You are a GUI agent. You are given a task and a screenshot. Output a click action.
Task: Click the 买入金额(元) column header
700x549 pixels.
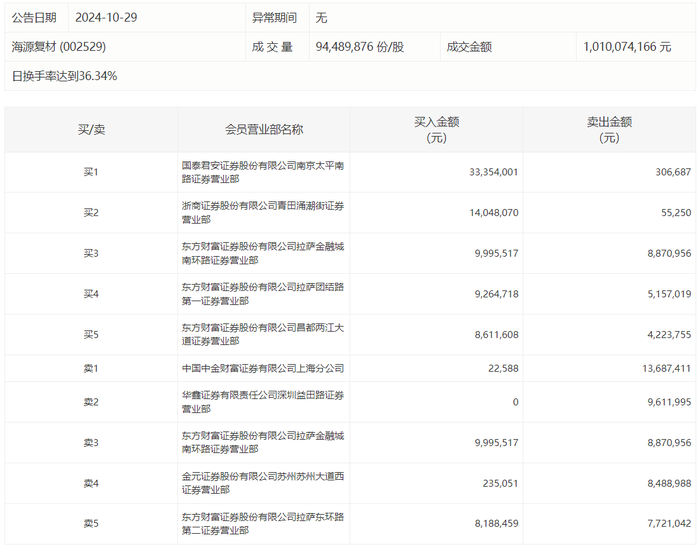[x=437, y=129]
